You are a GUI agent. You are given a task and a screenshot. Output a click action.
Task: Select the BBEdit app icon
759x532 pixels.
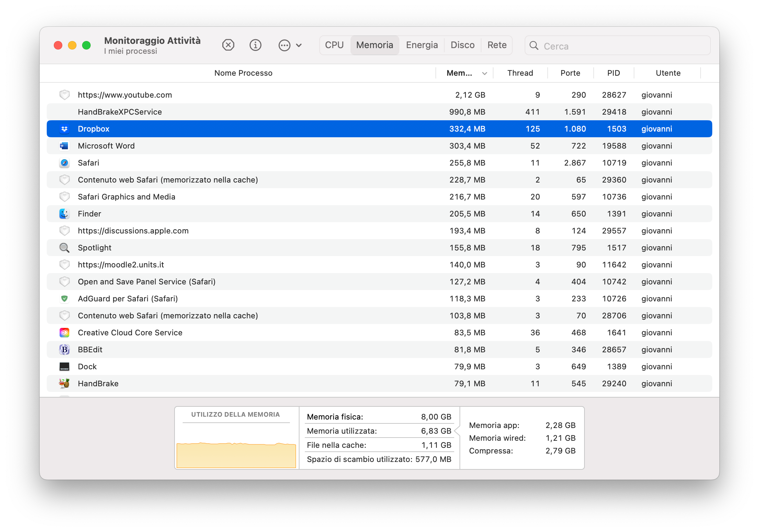(x=64, y=349)
